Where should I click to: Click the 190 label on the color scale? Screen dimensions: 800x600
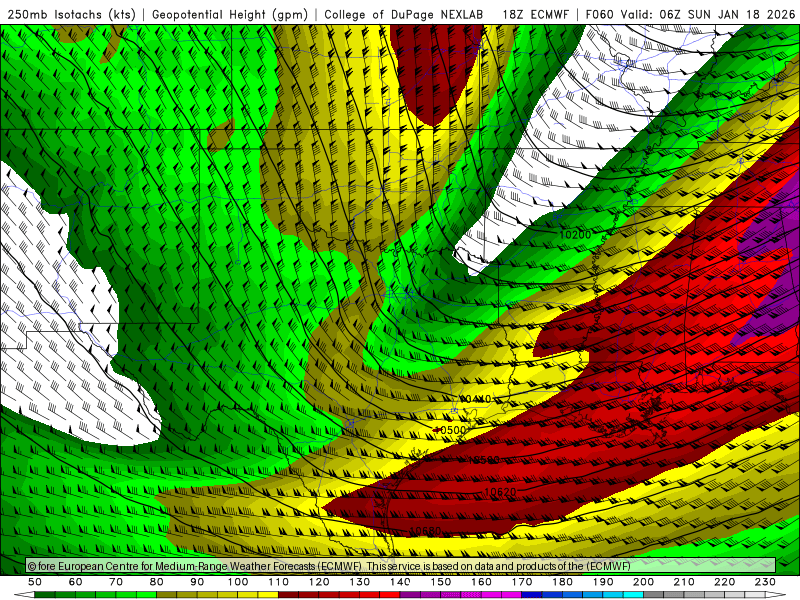pyautogui.click(x=603, y=582)
